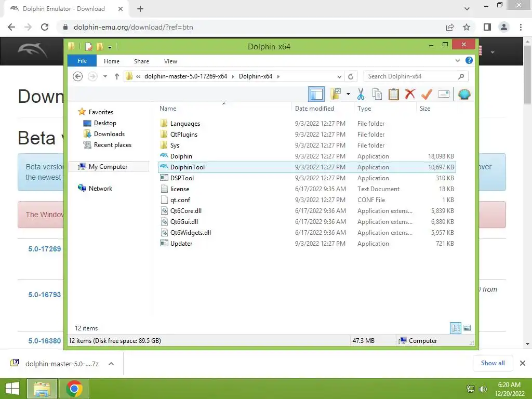Expand the breadcrumb arrow after Dolphin-x64
This screenshot has height=399, width=532.
point(278,76)
